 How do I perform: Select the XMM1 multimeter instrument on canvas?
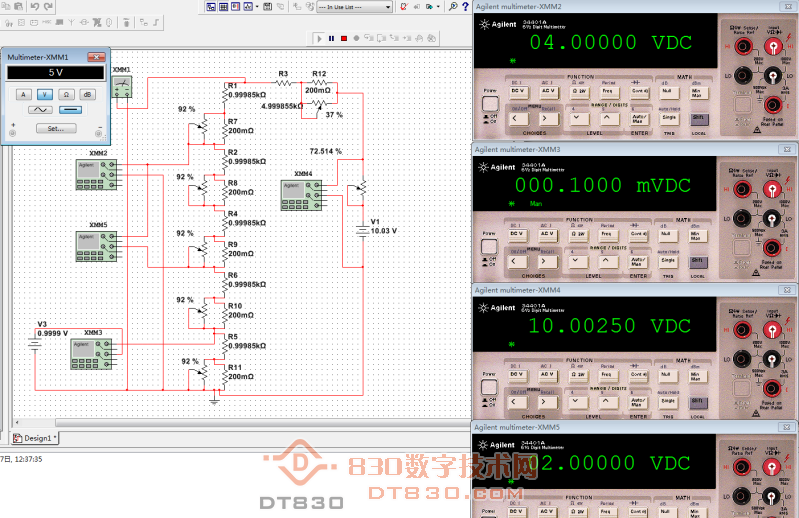click(x=122, y=88)
